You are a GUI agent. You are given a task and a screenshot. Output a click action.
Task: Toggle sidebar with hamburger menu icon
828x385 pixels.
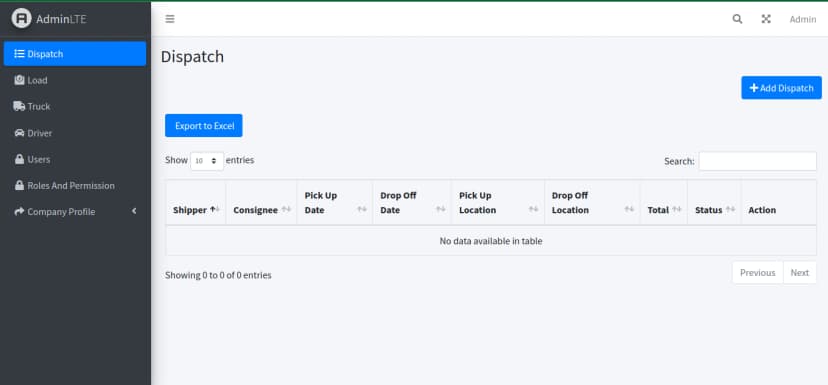click(170, 19)
